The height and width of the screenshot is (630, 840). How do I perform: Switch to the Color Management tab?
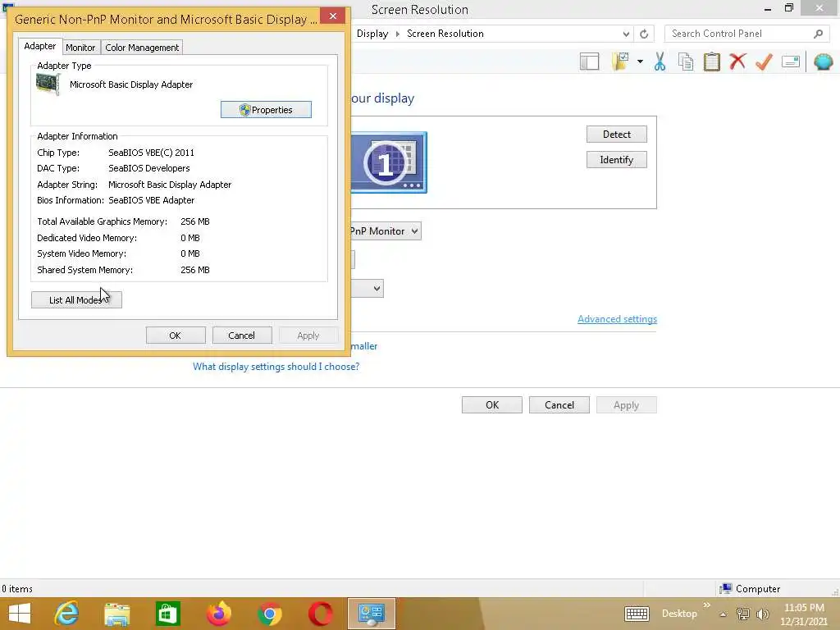(142, 47)
